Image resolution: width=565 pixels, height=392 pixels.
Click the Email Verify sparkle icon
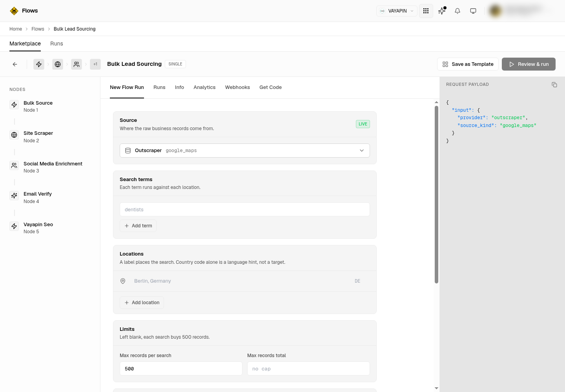pyautogui.click(x=14, y=196)
